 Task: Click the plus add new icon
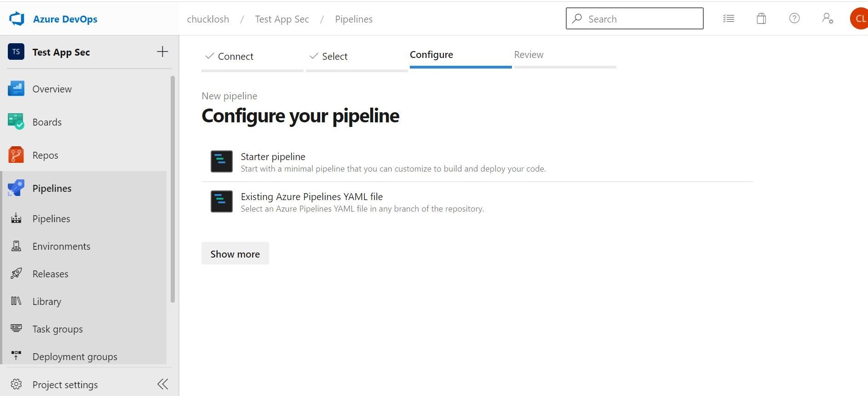tap(162, 52)
